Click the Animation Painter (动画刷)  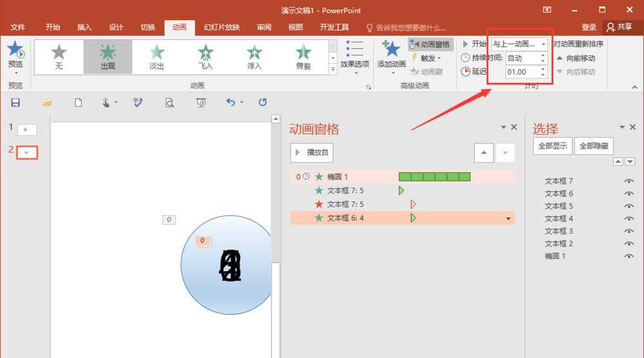click(426, 72)
